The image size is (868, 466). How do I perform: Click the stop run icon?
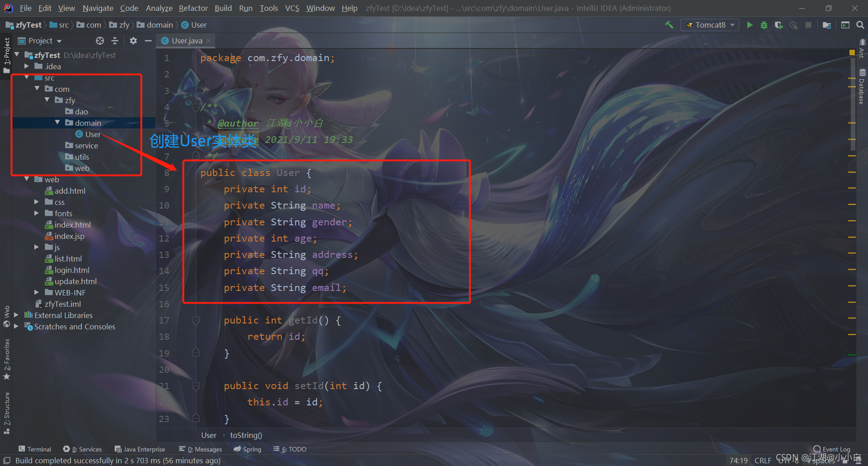(808, 25)
